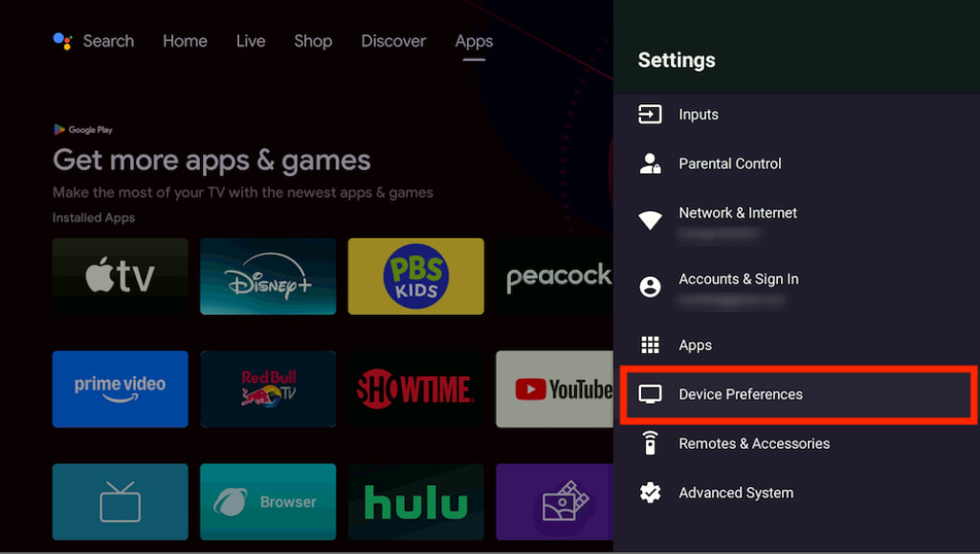Switch to the Live tab
Screen dimensions: 980x554
pyautogui.click(x=251, y=41)
